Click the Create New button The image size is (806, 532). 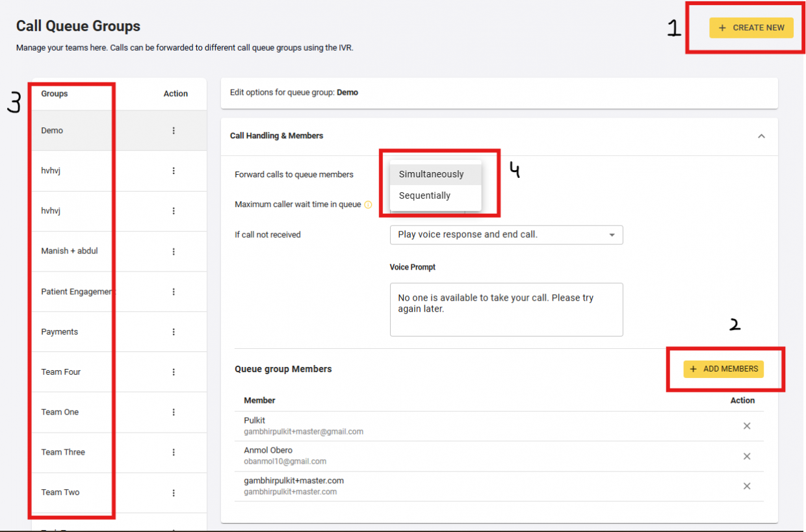pyautogui.click(x=751, y=28)
